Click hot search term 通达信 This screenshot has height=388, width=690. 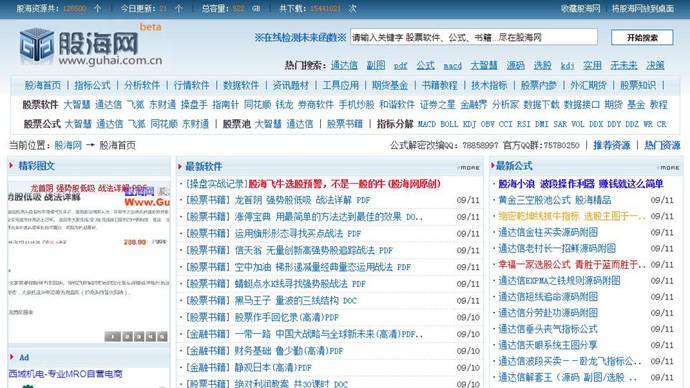click(344, 66)
